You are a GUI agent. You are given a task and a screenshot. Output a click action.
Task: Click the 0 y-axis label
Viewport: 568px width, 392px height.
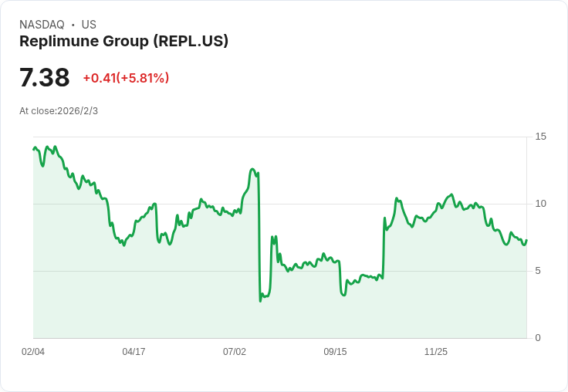click(x=538, y=338)
